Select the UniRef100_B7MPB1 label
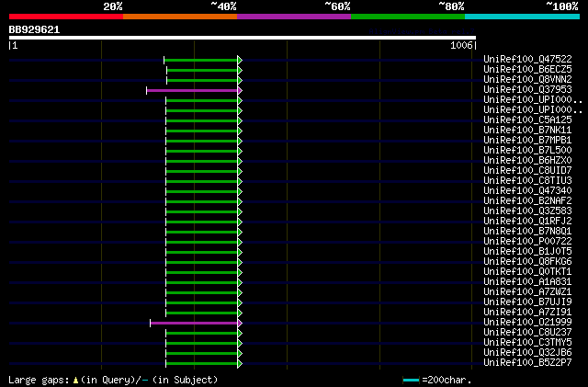588x387 pixels. 527,140
